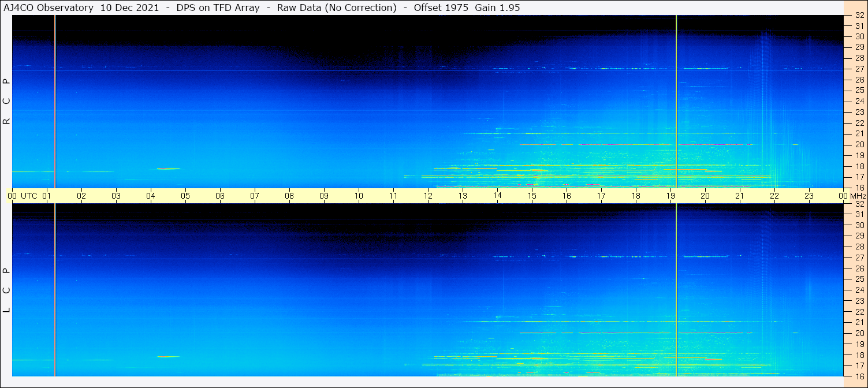868x388 pixels.
Task: Click "Raw Data (No Correction)" header text
Action: point(337,8)
